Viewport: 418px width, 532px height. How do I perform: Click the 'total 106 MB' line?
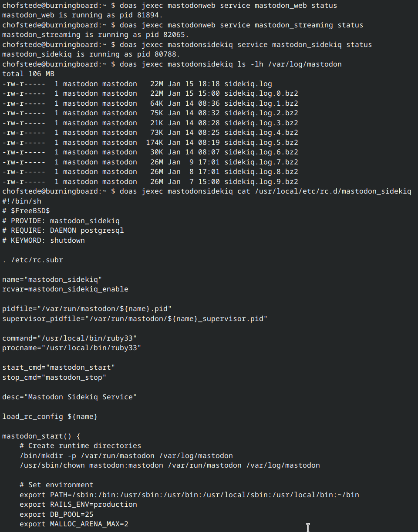pyautogui.click(x=28, y=74)
